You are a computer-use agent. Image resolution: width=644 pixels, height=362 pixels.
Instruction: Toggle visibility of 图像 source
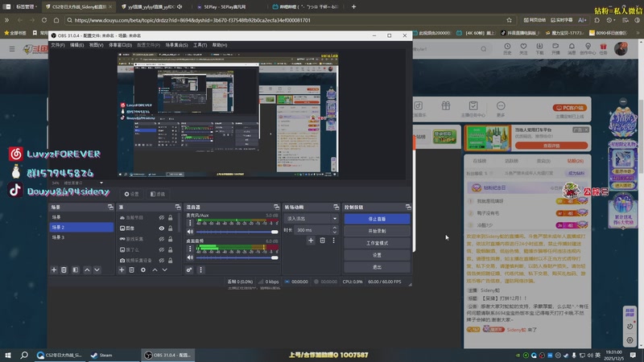[162, 228]
